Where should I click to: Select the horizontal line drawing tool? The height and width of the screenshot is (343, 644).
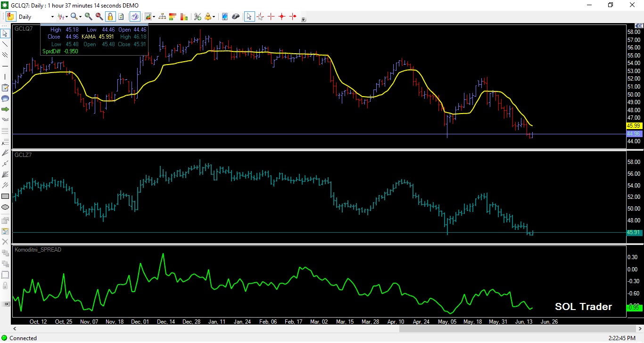(x=5, y=66)
